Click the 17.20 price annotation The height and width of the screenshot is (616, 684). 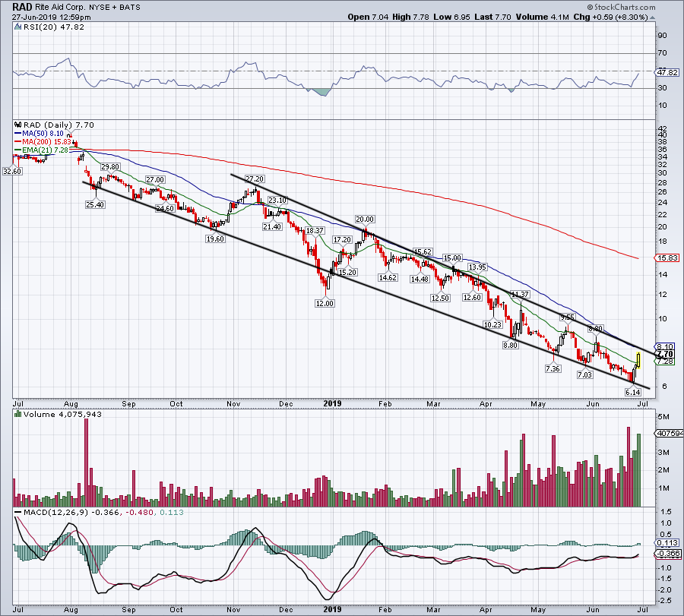(x=343, y=240)
